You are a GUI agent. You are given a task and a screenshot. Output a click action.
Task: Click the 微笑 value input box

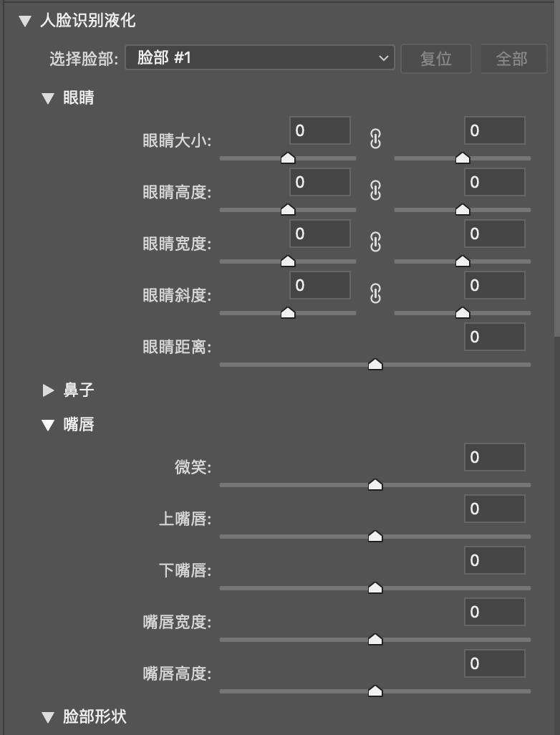click(x=494, y=457)
